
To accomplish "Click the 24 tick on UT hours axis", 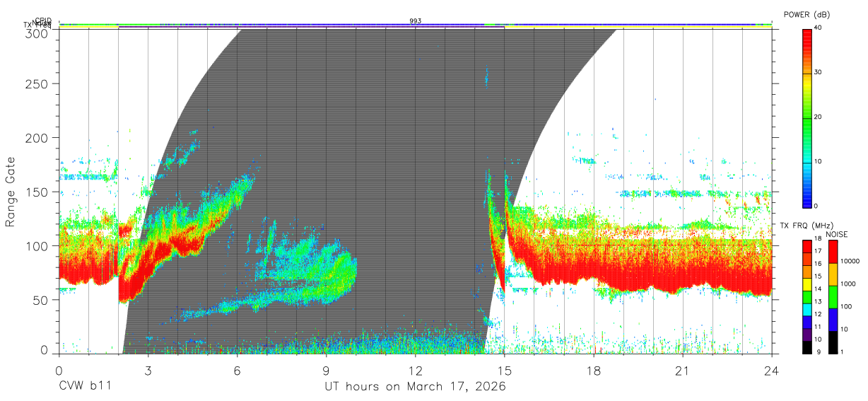I will point(771,370).
